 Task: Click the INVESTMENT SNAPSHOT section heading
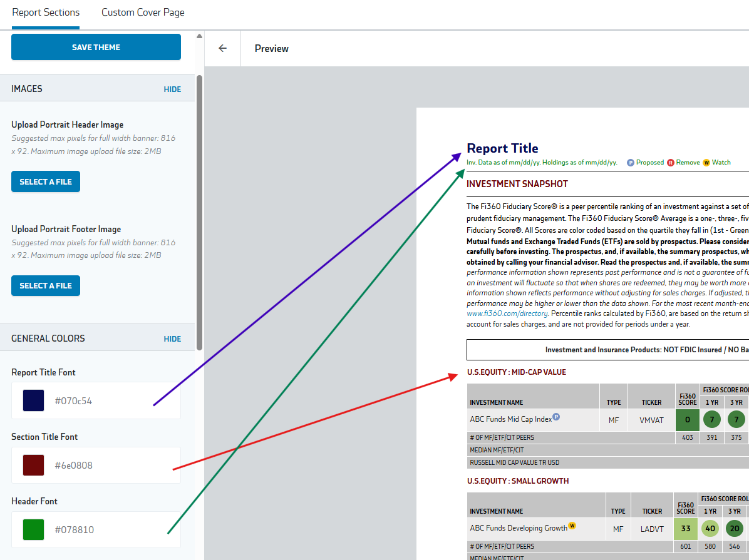point(517,184)
